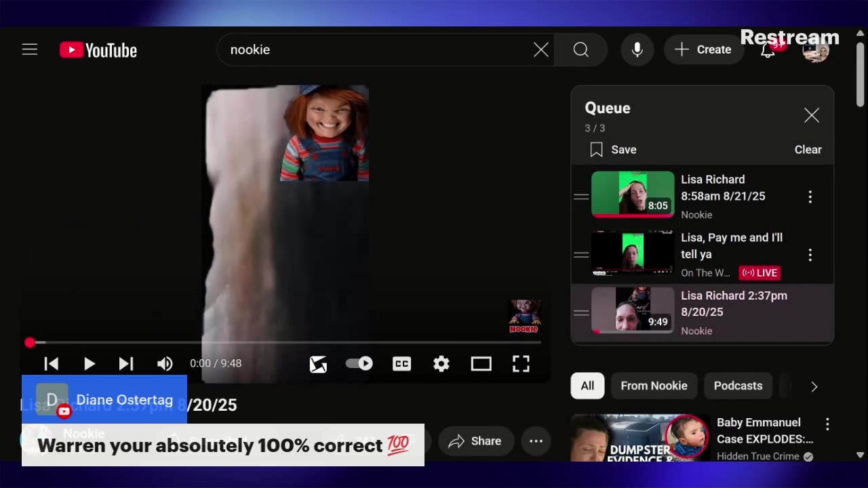Grab the reorder handle for Lisa Richard 2:37pm
Viewport: 868px width, 488px height.
[x=581, y=312]
